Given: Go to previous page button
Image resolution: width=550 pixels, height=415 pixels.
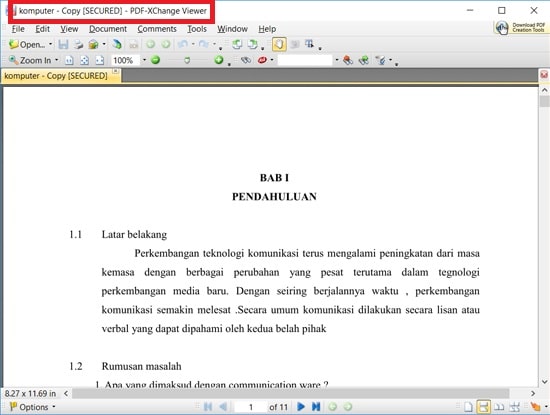Looking at the screenshot, I should click(x=222, y=407).
